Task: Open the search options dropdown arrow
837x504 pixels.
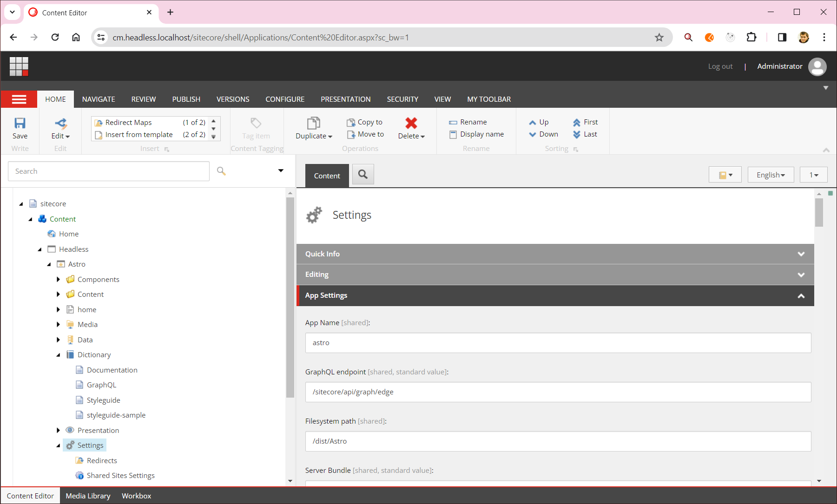Action: [281, 171]
